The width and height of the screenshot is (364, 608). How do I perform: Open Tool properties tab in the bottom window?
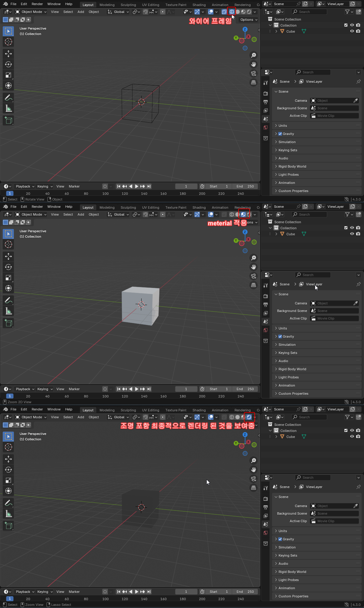point(266,488)
